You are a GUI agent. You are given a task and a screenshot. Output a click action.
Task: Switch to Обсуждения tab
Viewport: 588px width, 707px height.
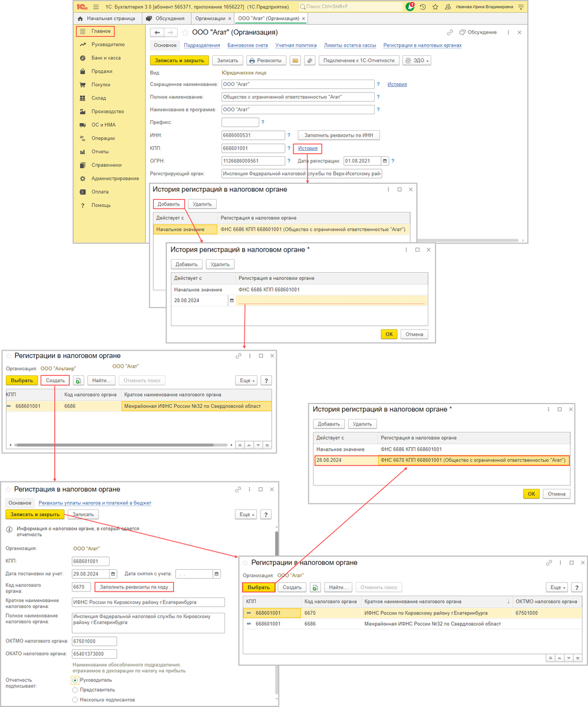pyautogui.click(x=166, y=19)
